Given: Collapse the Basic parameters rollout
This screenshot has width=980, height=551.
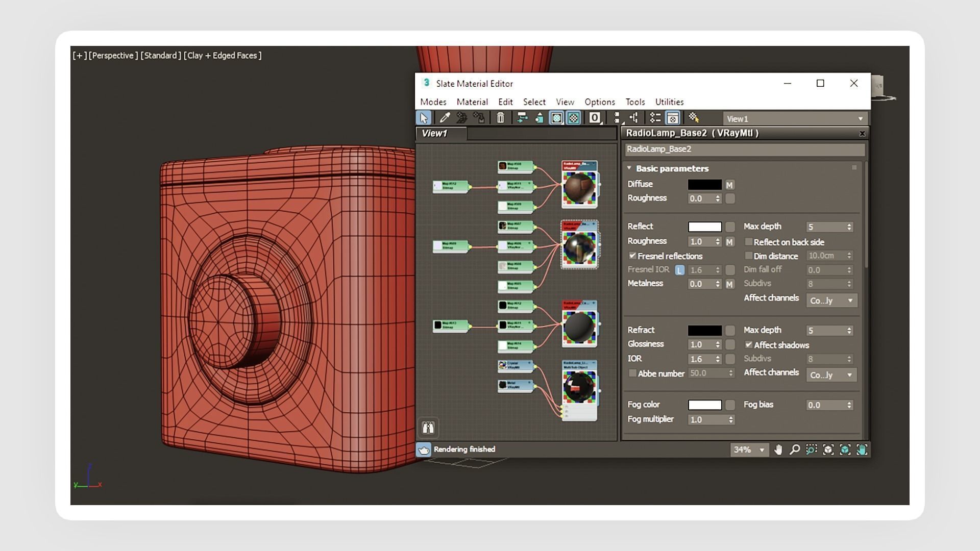Looking at the screenshot, I should tap(629, 168).
